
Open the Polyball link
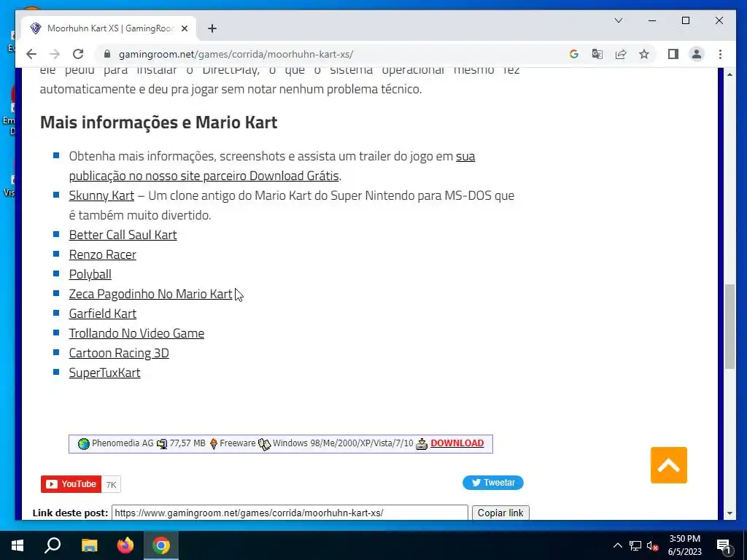pyautogui.click(x=90, y=274)
